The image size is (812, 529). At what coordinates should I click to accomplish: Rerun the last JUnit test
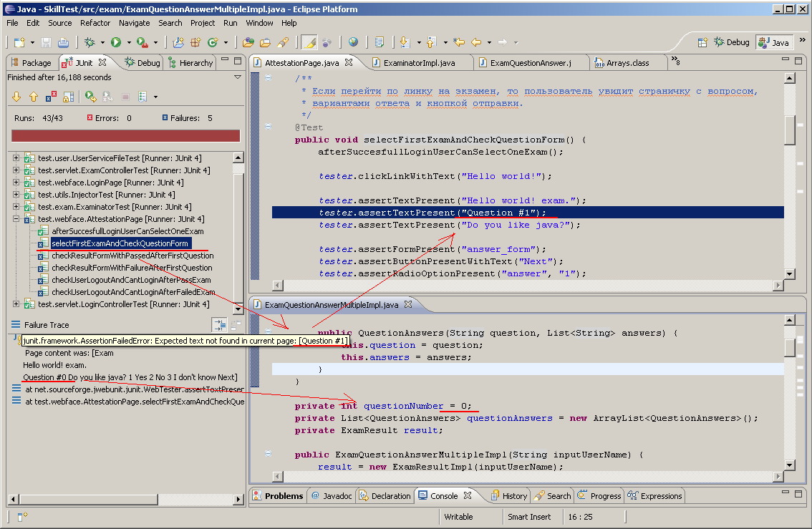(90, 97)
